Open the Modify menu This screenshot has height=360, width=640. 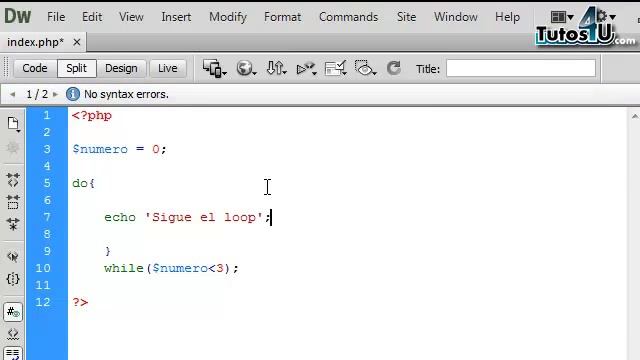(228, 17)
